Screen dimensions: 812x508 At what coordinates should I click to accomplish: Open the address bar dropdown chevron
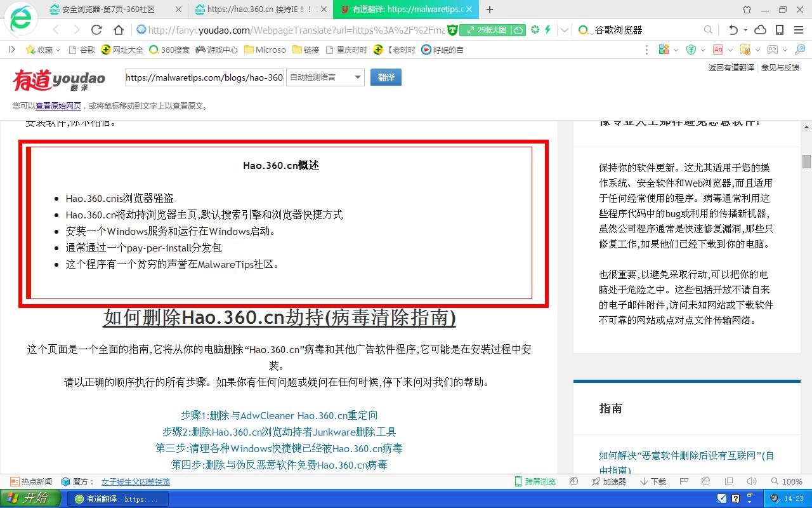pyautogui.click(x=563, y=30)
